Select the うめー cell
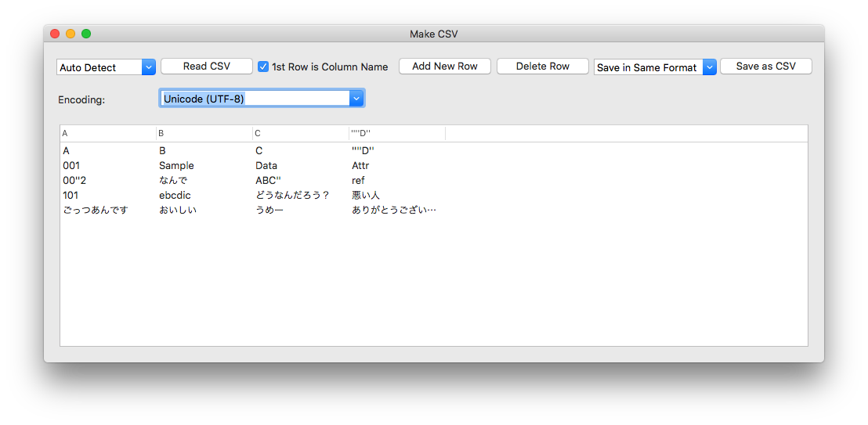 pos(269,211)
